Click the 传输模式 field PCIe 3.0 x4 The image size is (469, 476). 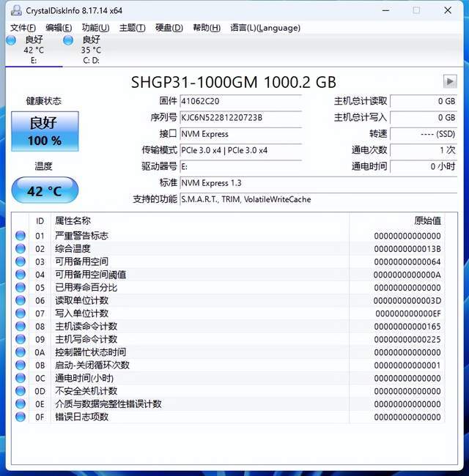(x=240, y=150)
